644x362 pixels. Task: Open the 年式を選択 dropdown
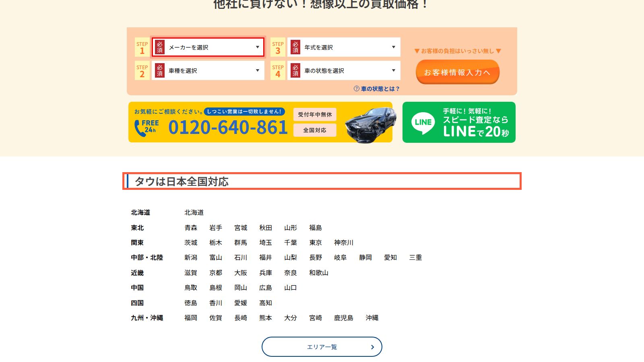coord(344,47)
